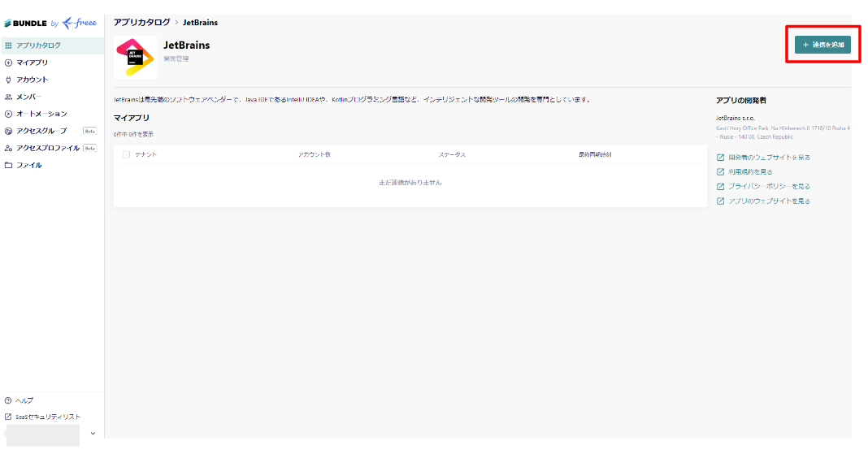The height and width of the screenshot is (450, 868).
Task: Click external icon beside 開発者のウェブサイトを見る
Action: coord(720,158)
